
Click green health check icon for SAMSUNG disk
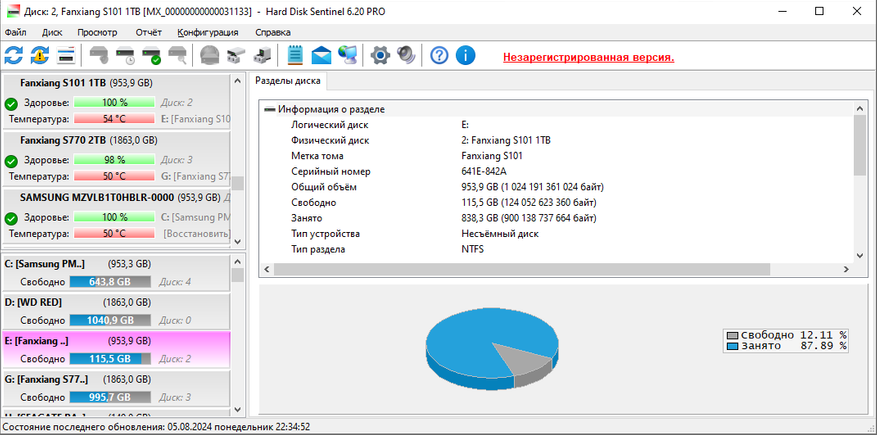pyautogui.click(x=11, y=218)
